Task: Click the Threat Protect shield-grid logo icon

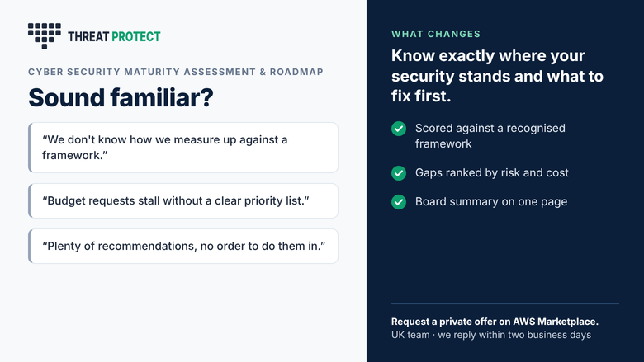Action: [45, 35]
